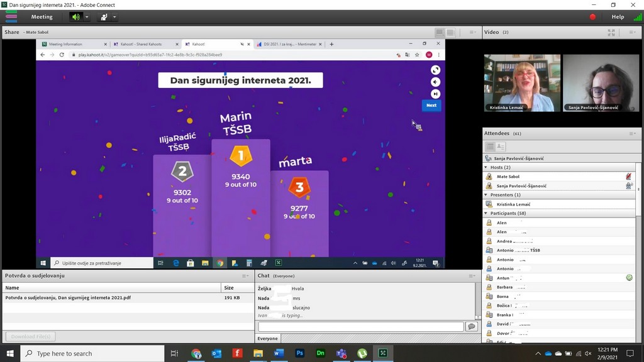The image size is (644, 362).
Task: Open the raise hand status dropdown
Action: tap(114, 17)
